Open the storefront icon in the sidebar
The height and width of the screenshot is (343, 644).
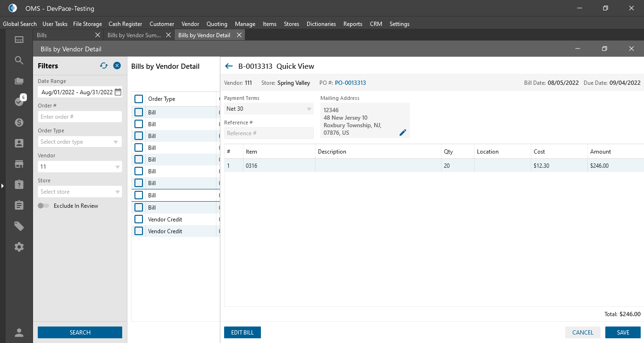19,164
